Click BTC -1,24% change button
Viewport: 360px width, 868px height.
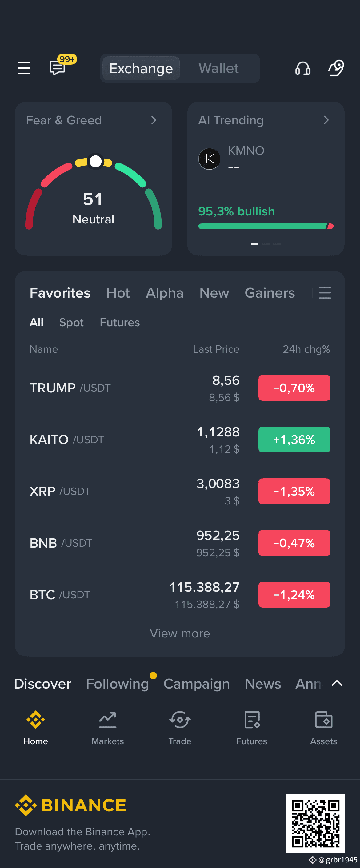(x=294, y=594)
